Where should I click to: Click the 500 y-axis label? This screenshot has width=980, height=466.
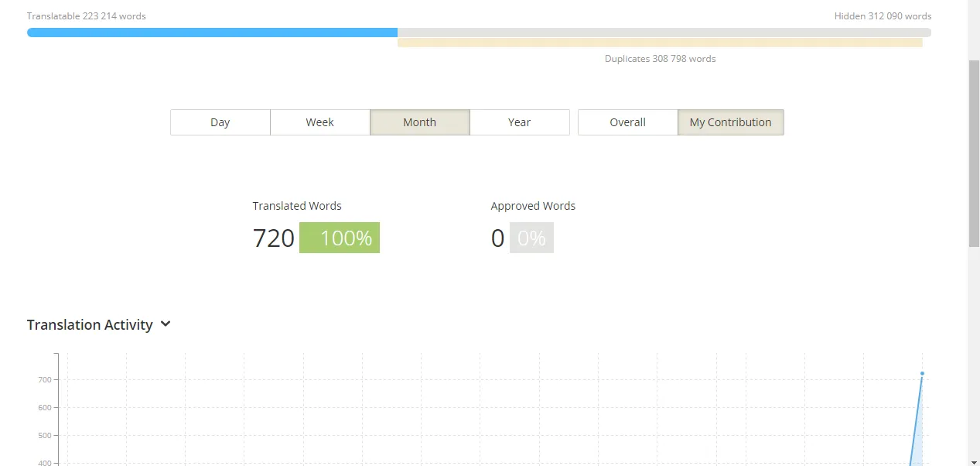coord(46,435)
